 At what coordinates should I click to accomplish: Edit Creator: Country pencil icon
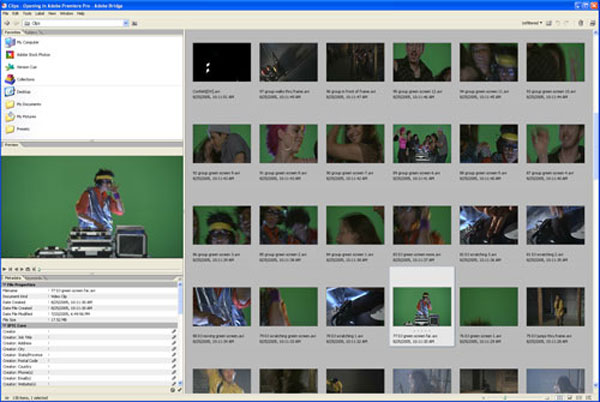click(174, 366)
